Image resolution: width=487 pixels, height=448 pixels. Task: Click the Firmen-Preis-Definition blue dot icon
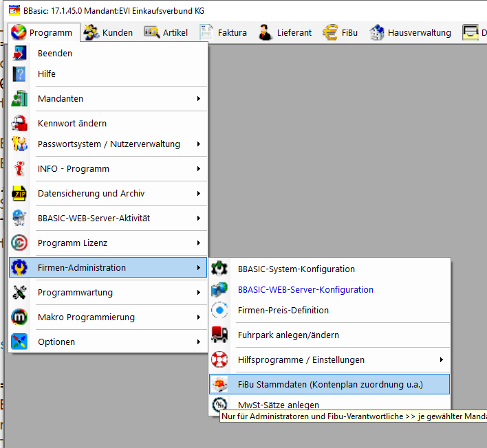coord(219,311)
